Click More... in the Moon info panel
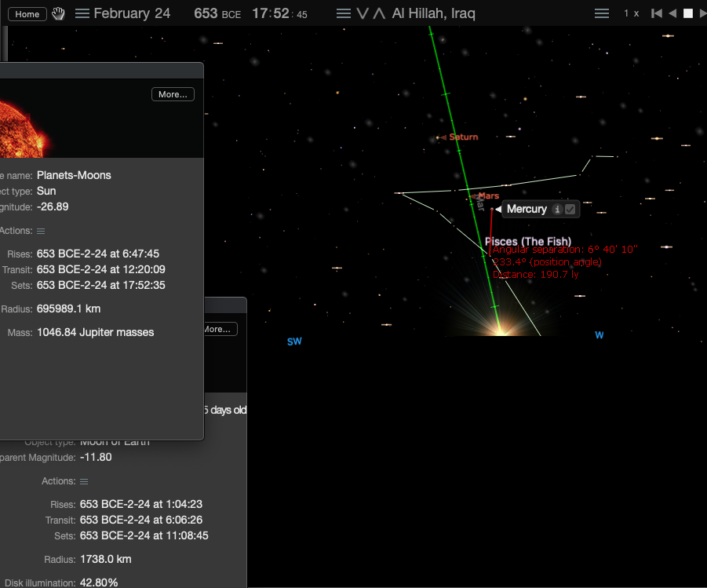 click(x=219, y=329)
